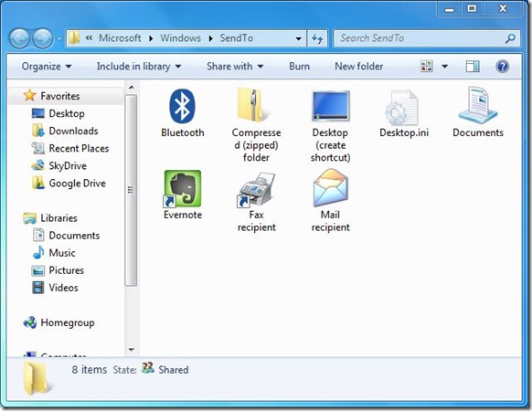
Task: Click the '8 items' text in details pane
Action: click(x=90, y=369)
